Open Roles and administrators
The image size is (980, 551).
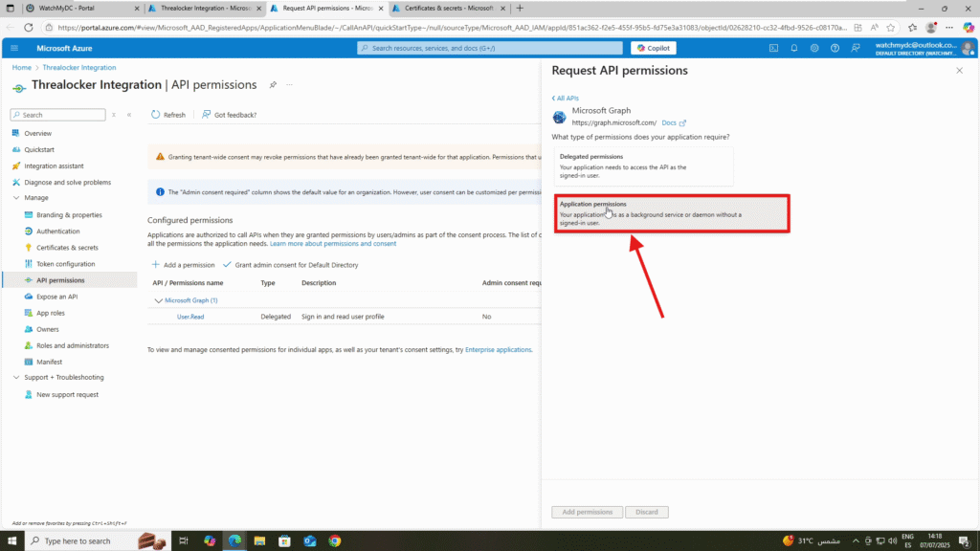click(73, 345)
